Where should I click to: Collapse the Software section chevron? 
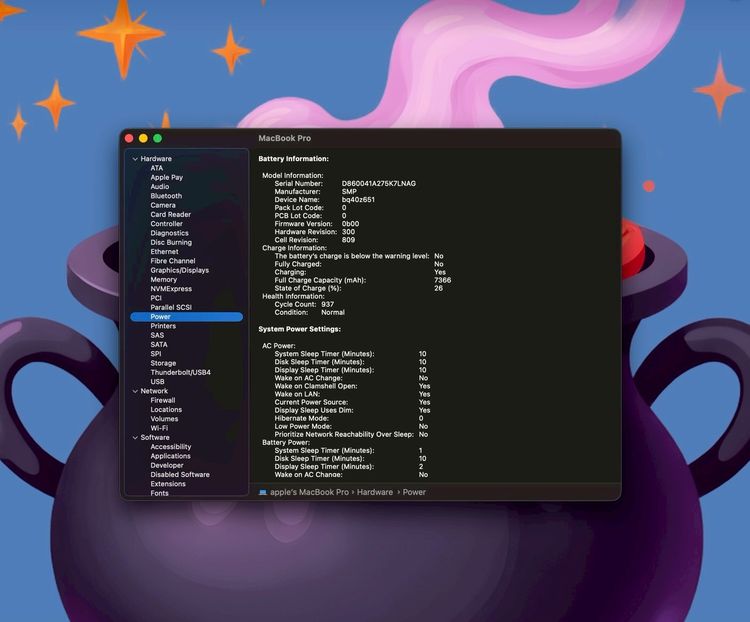pyautogui.click(x=135, y=438)
